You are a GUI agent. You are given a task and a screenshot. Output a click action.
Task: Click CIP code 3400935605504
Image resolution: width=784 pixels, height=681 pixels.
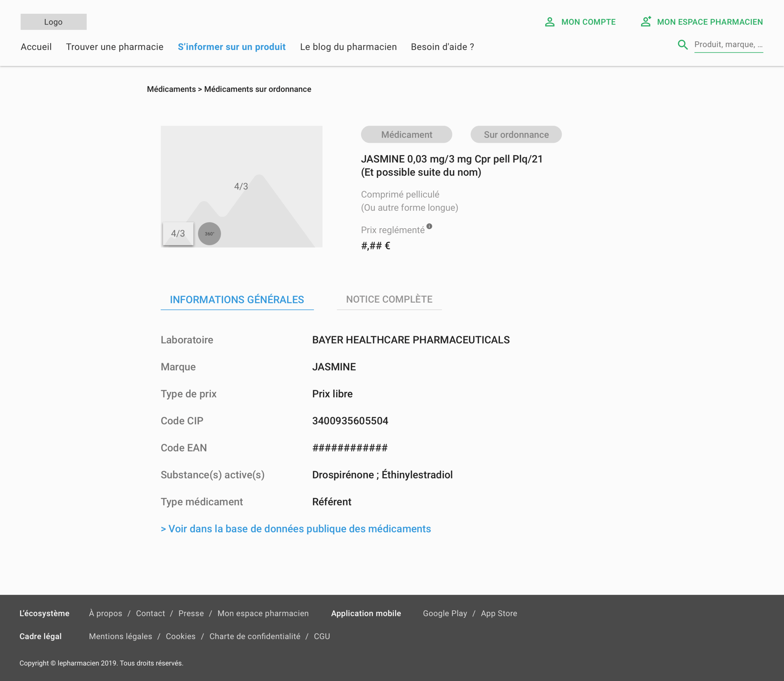[350, 421]
